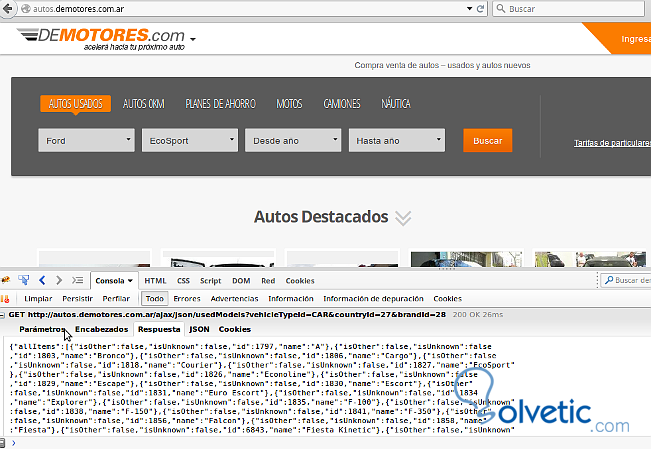This screenshot has height=449, width=651.
Task: Click the Firebug search box Buscar
Action: (x=626, y=280)
